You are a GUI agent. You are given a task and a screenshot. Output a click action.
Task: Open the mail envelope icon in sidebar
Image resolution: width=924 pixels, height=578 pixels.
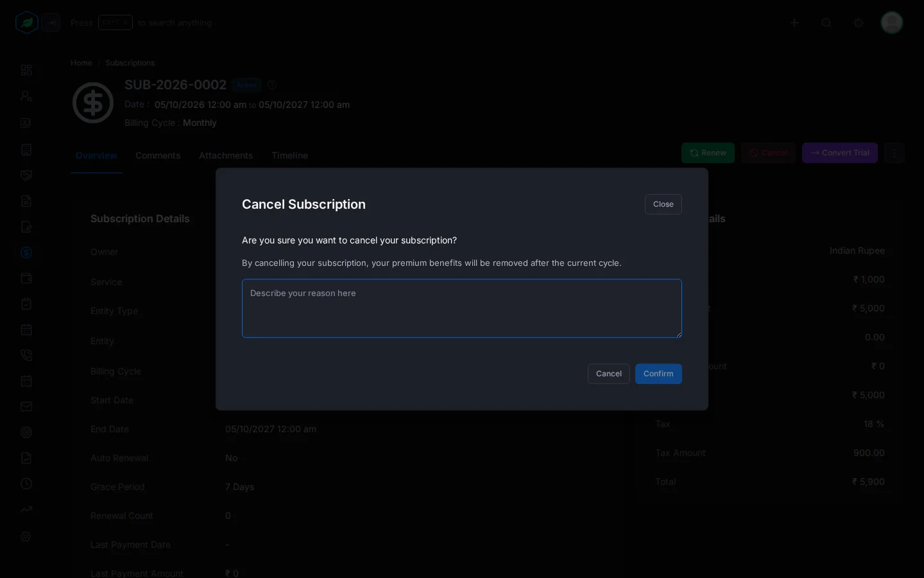26,407
